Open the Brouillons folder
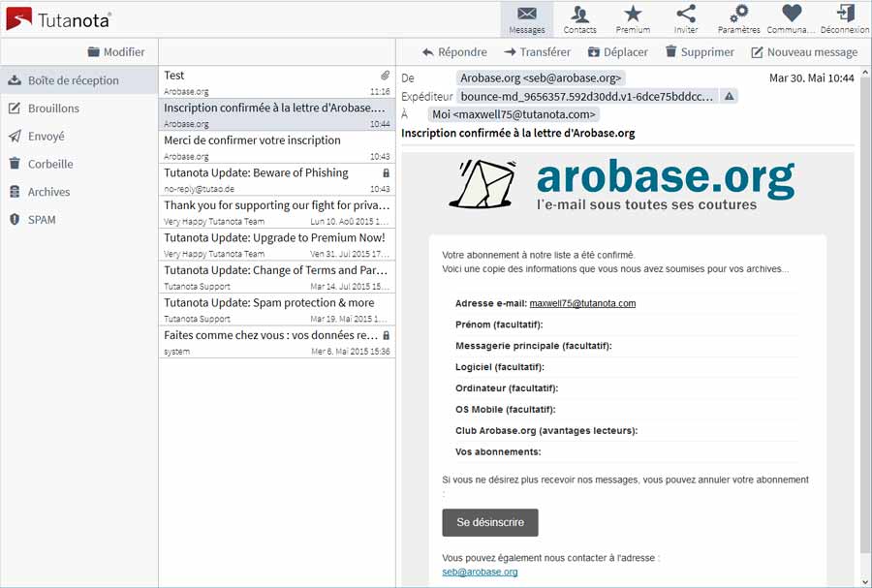The height and width of the screenshot is (588, 872). (53, 108)
